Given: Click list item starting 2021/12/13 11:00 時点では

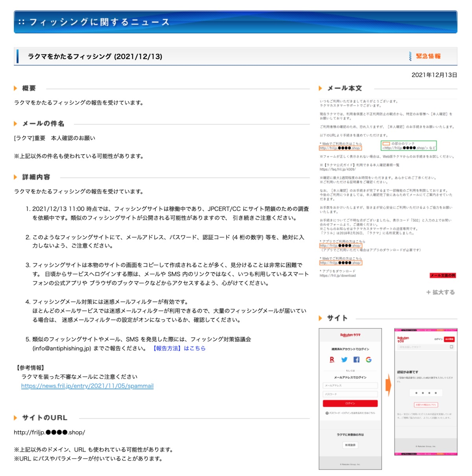Looking at the screenshot, I should 170,213.
